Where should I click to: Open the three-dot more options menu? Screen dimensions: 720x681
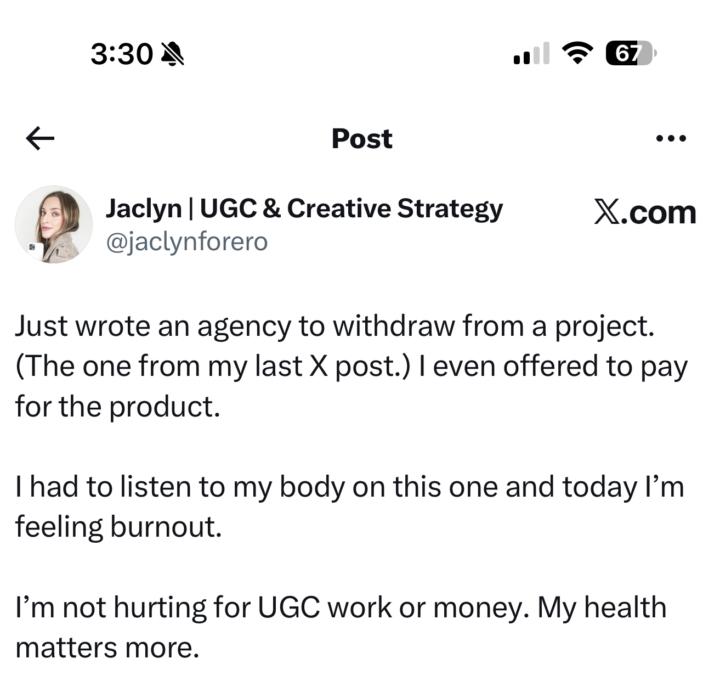(671, 139)
